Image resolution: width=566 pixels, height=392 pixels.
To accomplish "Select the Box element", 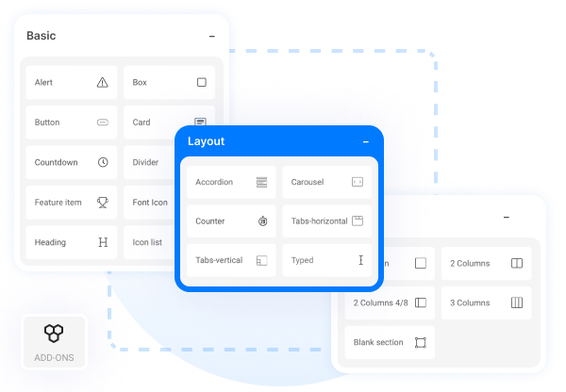I will [x=169, y=83].
